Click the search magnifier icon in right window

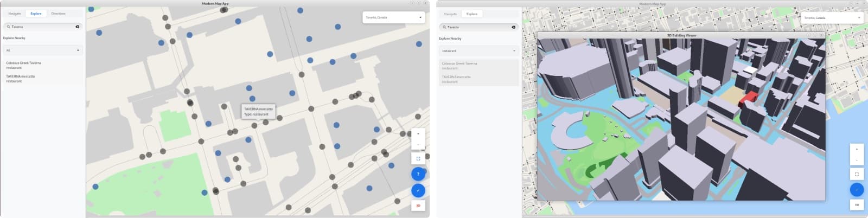tap(445, 27)
